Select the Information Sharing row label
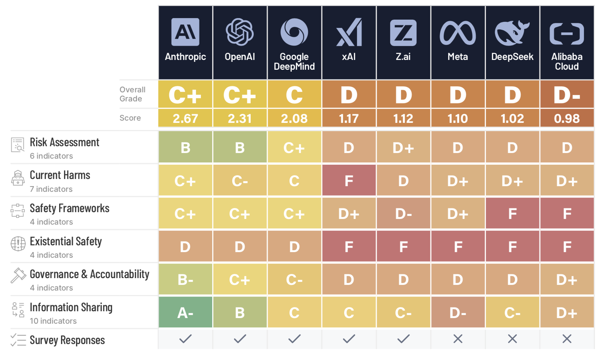Image resolution: width=607 pixels, height=364 pixels. (71, 307)
